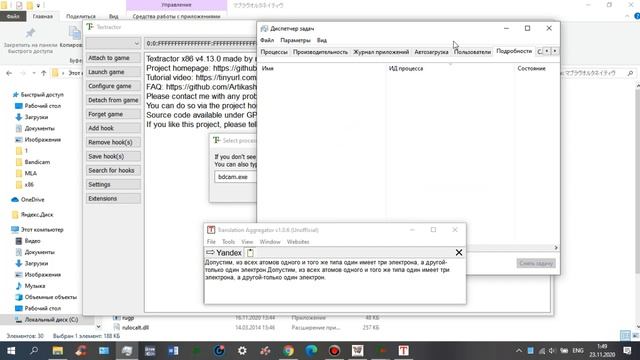Open Textractor Extensions button
The width and height of the screenshot is (640, 360).
click(x=113, y=198)
